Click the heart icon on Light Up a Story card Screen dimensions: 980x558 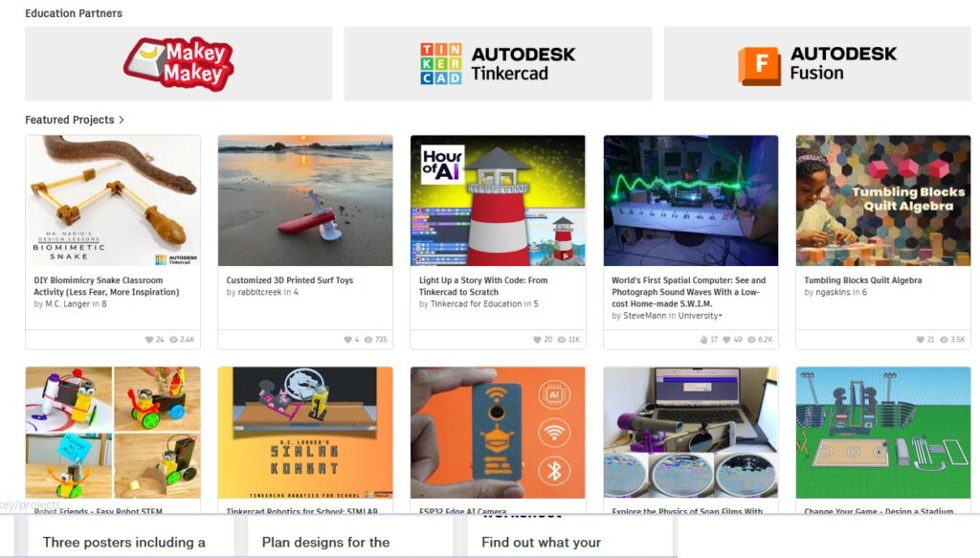click(537, 340)
